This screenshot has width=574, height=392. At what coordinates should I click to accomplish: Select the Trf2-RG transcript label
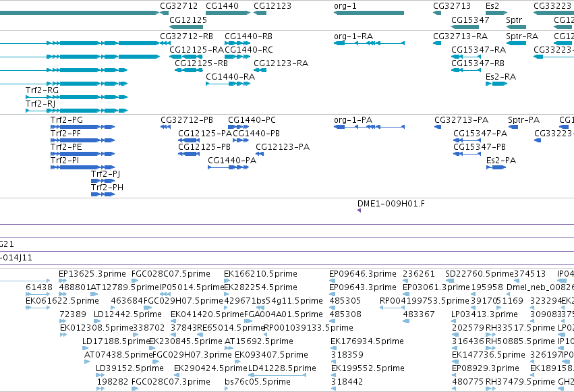42,90
